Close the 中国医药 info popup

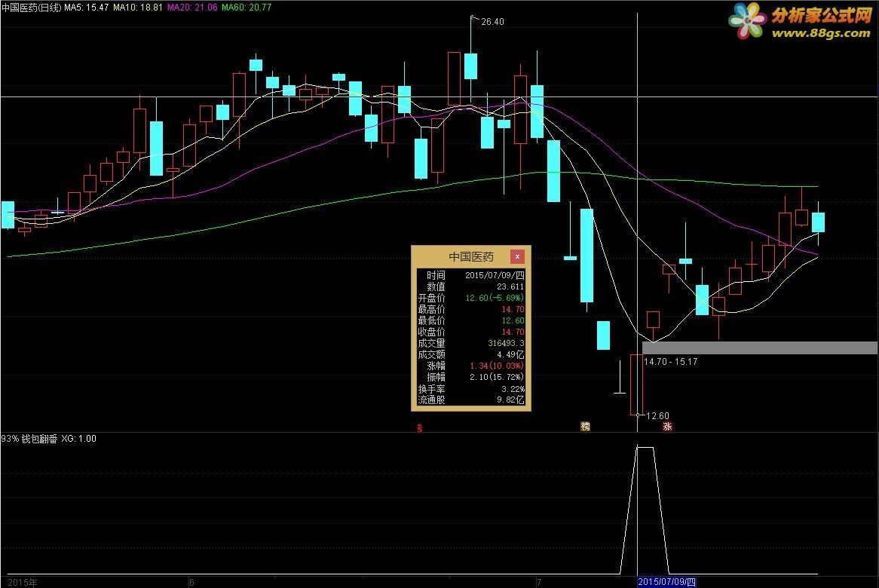coord(517,257)
